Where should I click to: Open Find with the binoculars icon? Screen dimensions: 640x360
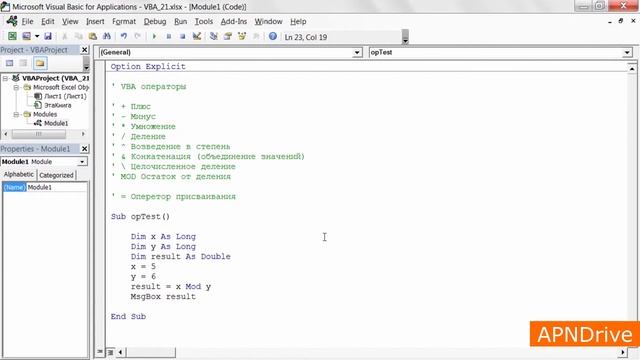(x=107, y=36)
